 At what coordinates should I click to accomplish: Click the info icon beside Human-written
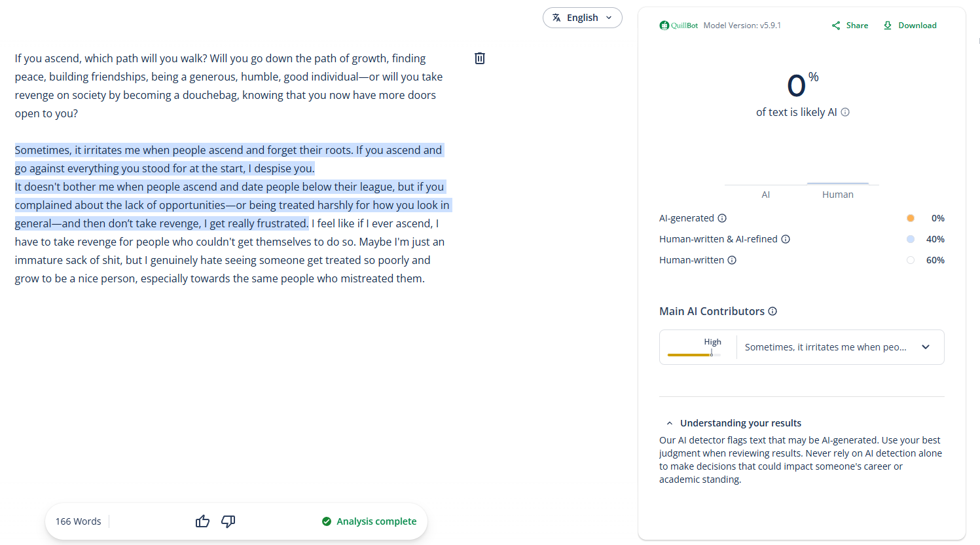tap(732, 260)
